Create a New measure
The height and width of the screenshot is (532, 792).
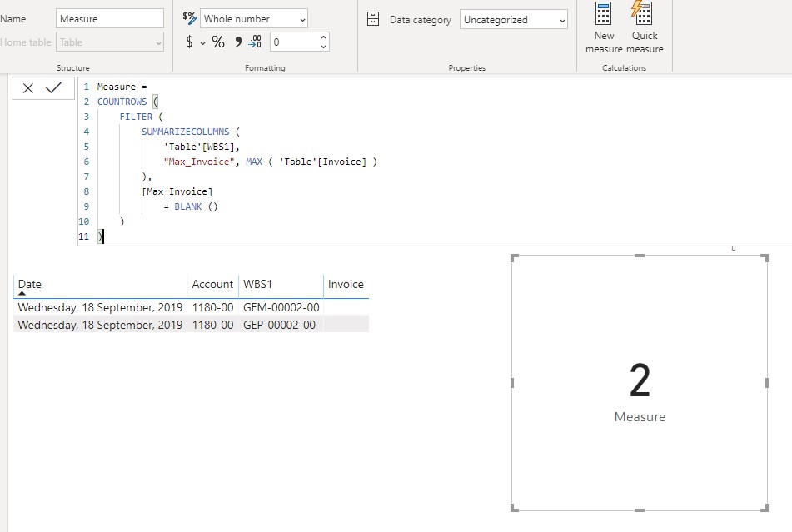coord(604,27)
